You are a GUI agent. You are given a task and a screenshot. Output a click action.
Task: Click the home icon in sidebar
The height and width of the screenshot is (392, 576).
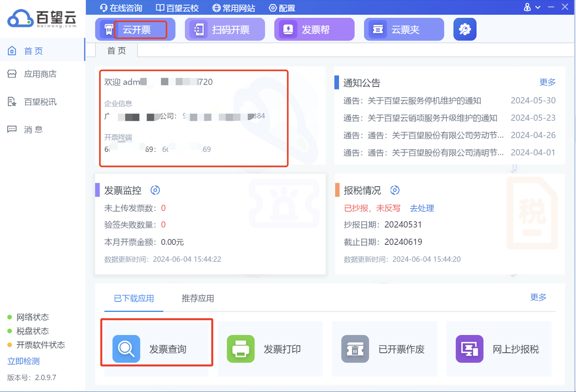12,51
